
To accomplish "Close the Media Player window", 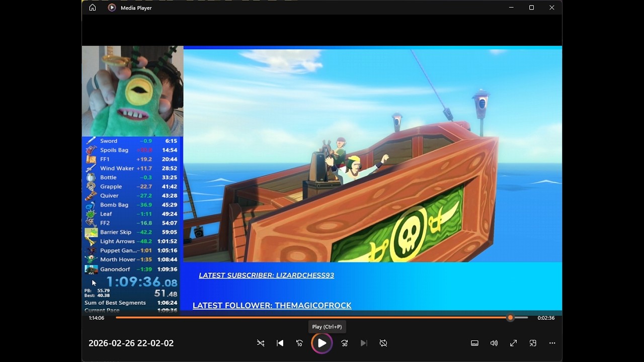I will pyautogui.click(x=552, y=8).
